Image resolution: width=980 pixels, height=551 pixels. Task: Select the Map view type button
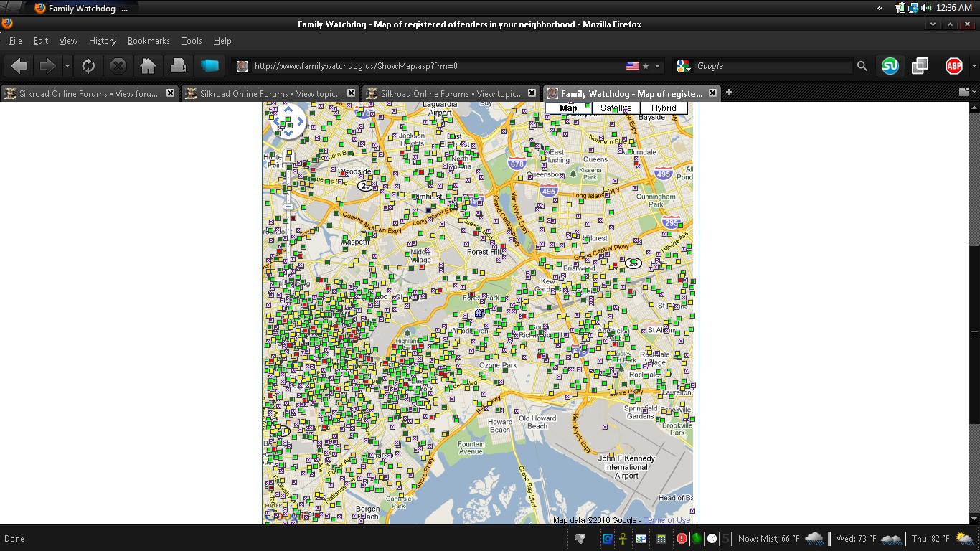pyautogui.click(x=568, y=108)
